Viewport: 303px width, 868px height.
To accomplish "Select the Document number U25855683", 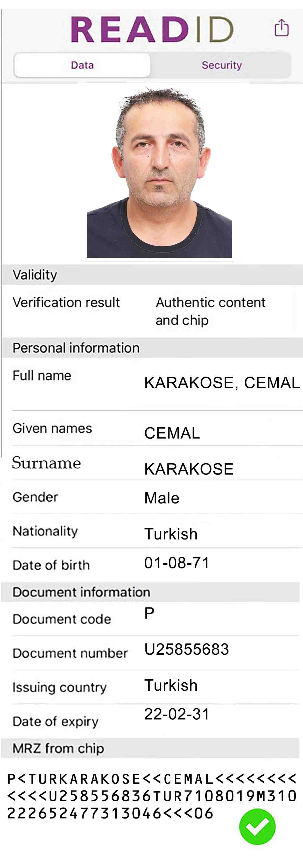I will click(x=186, y=649).
